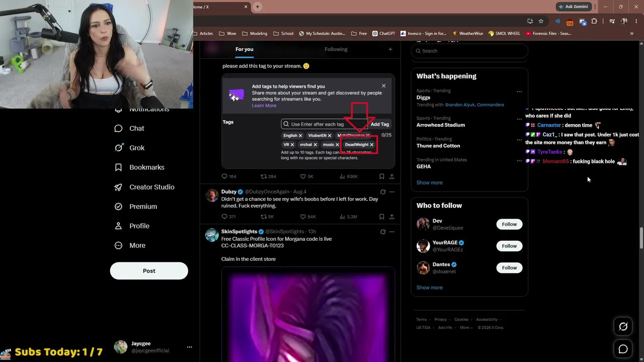Follow YourRAGE
Image resolution: width=644 pixels, height=362 pixels.
pyautogui.click(x=509, y=246)
